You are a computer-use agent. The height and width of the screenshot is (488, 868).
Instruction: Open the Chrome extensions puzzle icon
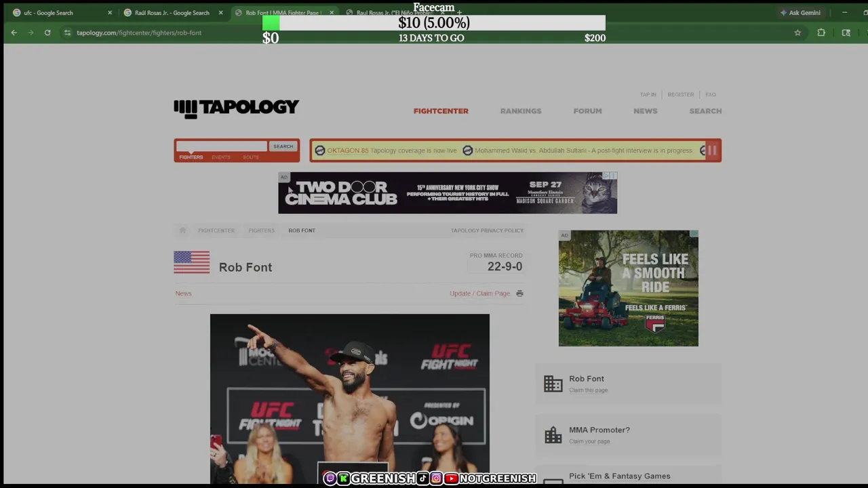821,33
